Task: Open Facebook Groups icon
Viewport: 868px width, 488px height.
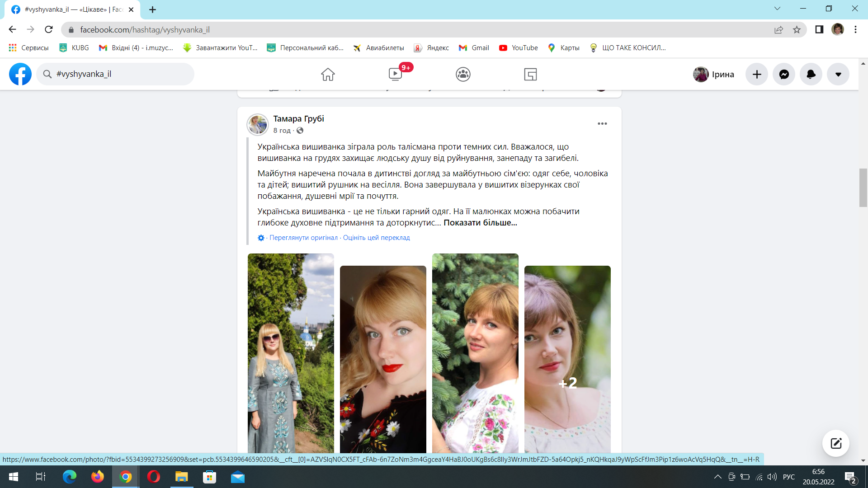Action: [x=463, y=74]
